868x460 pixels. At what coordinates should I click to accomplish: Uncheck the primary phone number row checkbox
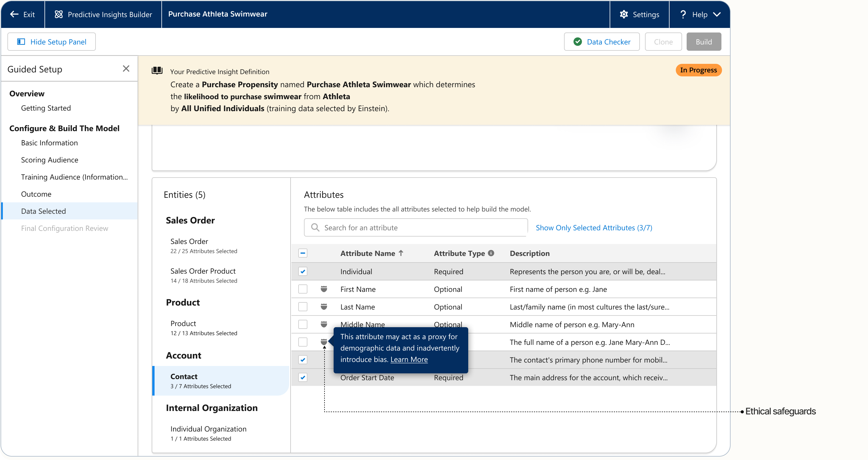click(x=303, y=360)
